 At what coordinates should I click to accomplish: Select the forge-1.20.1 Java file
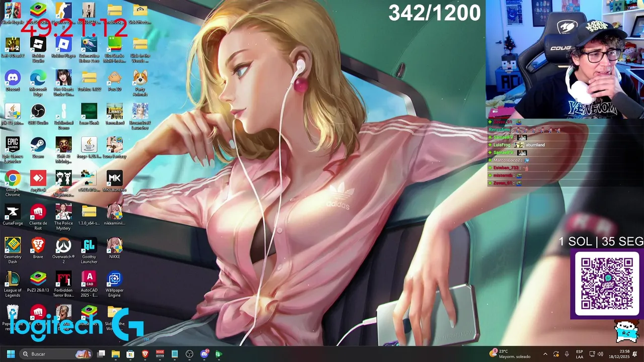[89, 148]
